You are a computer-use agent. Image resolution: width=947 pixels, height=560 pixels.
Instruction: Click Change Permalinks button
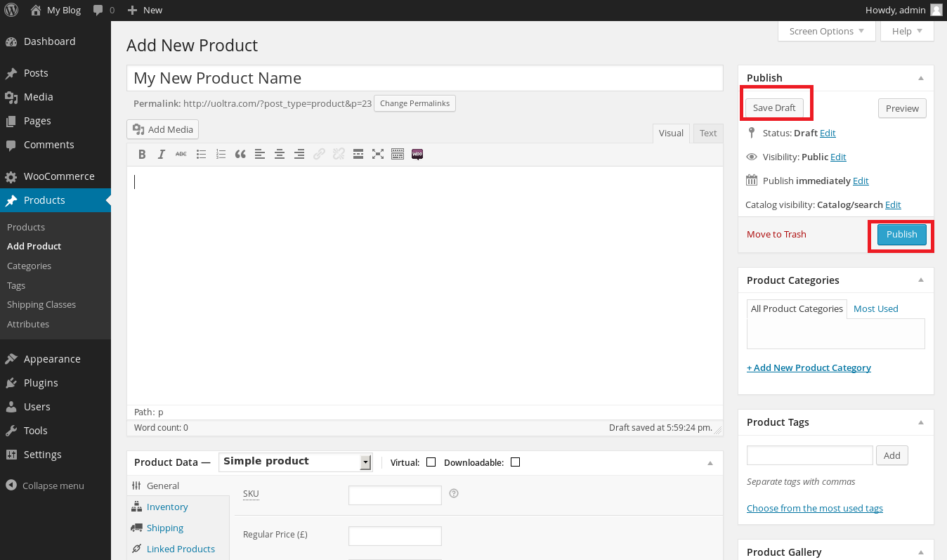(x=414, y=103)
